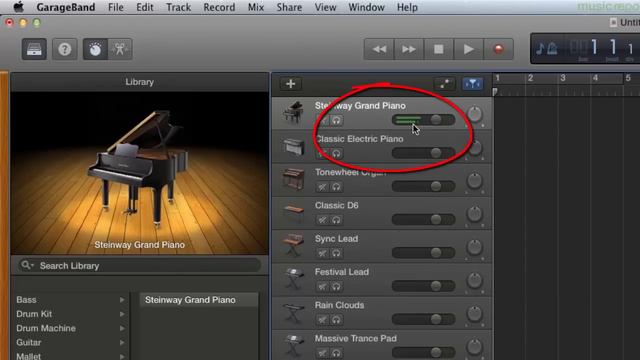Open the Apple menu
Screen dimensions: 640x360
(x=19, y=7)
